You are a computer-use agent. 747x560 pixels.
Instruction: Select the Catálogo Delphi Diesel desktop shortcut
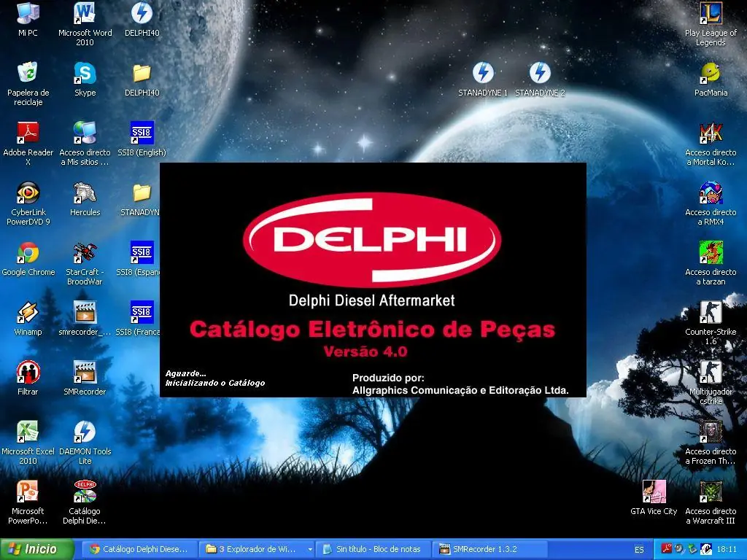coord(85,502)
